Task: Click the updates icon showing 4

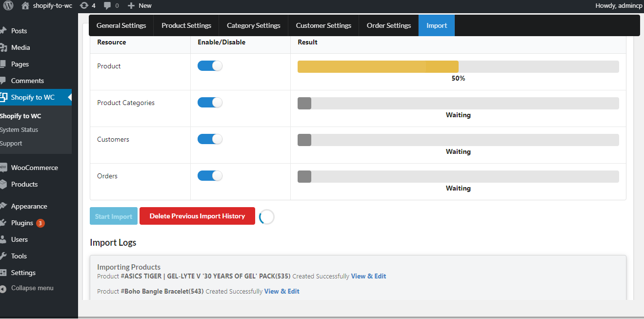Action: 84,6
